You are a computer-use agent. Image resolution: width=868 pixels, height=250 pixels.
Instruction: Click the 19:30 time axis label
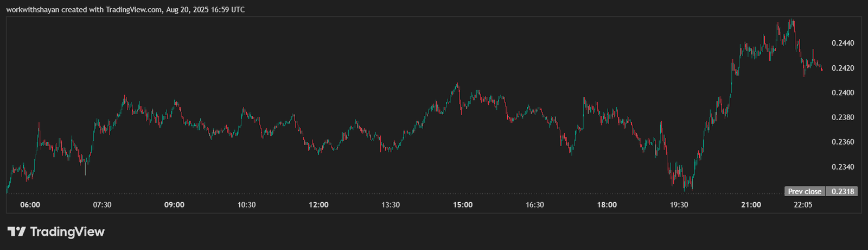(679, 205)
